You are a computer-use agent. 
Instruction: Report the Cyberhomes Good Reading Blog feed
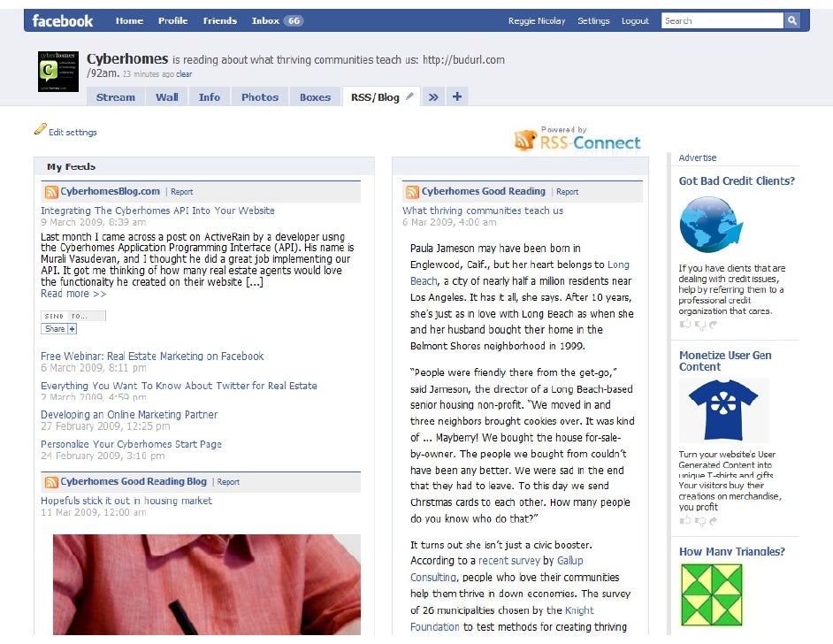pos(228,482)
